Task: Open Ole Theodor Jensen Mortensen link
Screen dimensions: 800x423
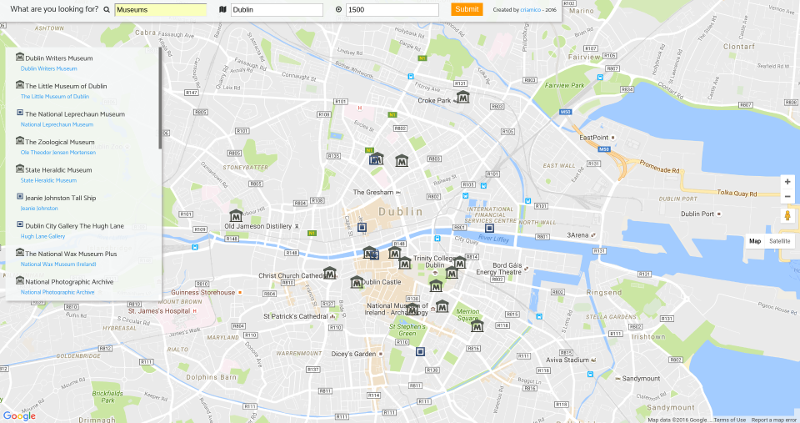Action: point(58,153)
